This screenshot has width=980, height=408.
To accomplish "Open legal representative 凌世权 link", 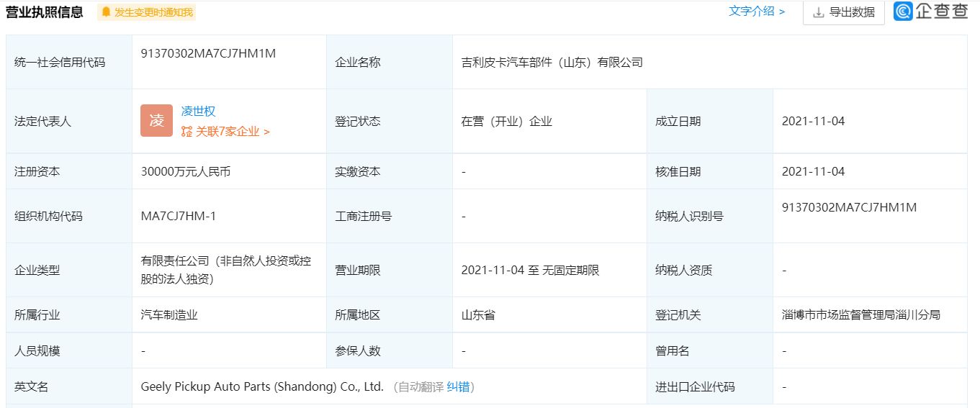I will [x=199, y=111].
